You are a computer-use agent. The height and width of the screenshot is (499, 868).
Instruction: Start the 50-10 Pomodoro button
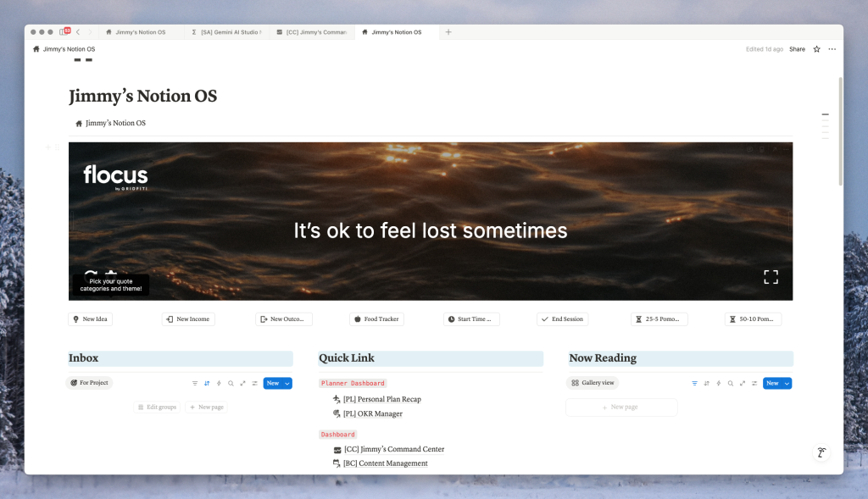753,319
